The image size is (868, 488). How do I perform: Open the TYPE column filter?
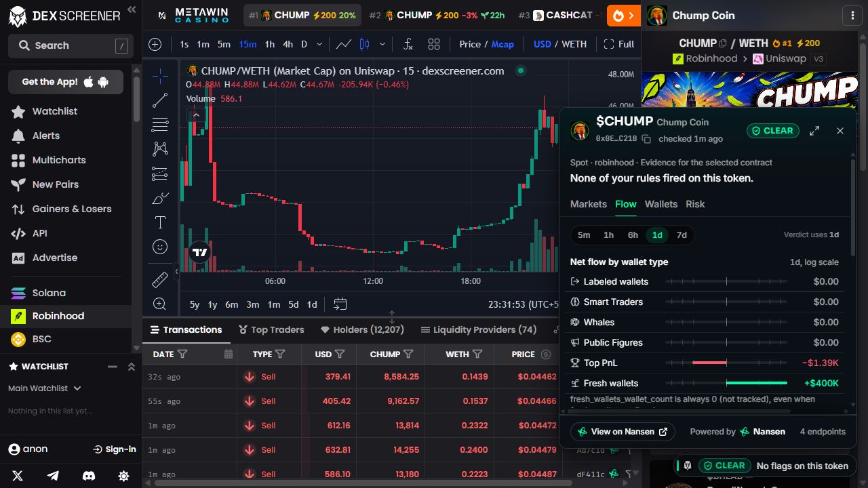[280, 354]
